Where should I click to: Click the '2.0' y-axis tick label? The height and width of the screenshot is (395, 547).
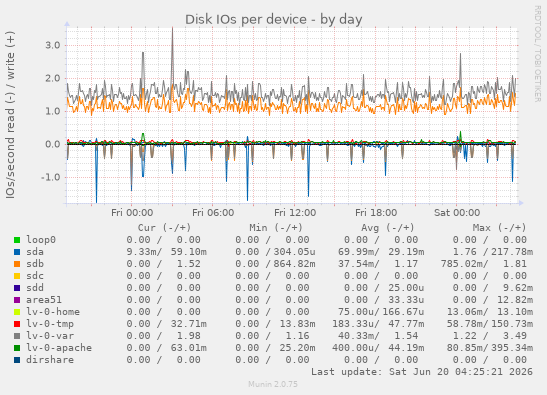click(52, 79)
